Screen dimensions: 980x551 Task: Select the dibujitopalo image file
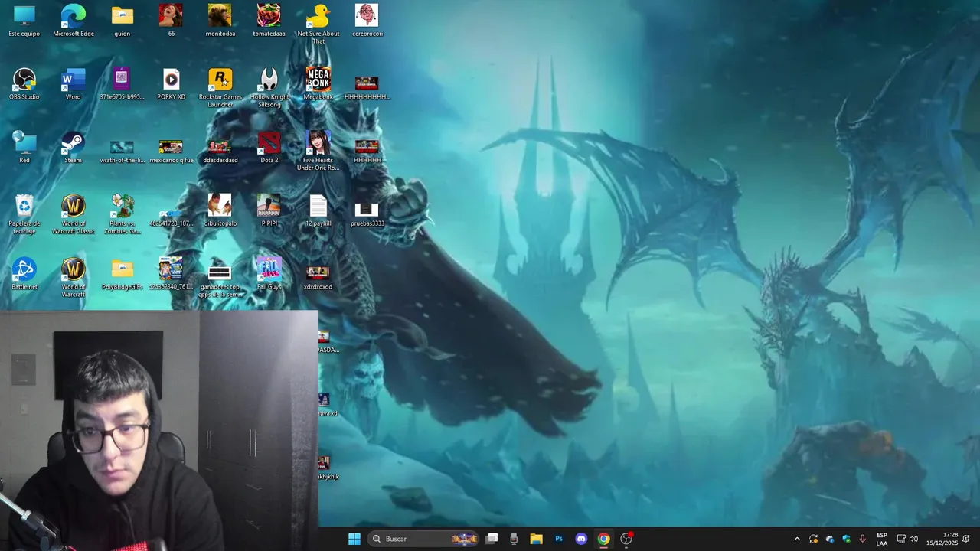click(220, 211)
